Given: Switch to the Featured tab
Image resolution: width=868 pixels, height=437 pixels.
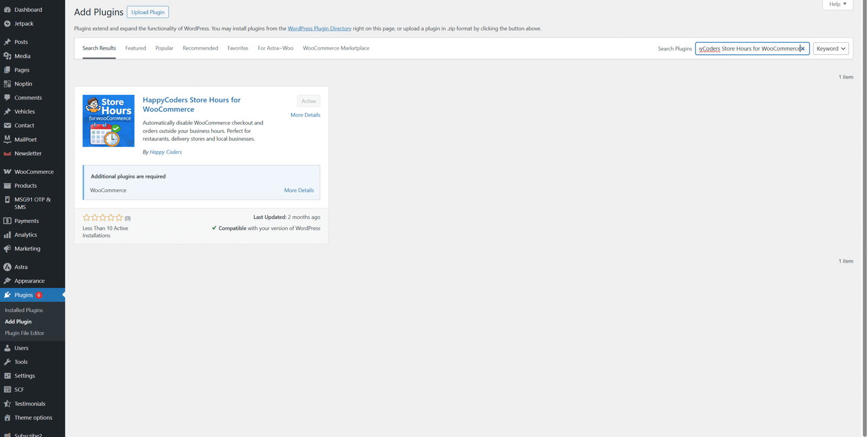Looking at the screenshot, I should tap(136, 48).
